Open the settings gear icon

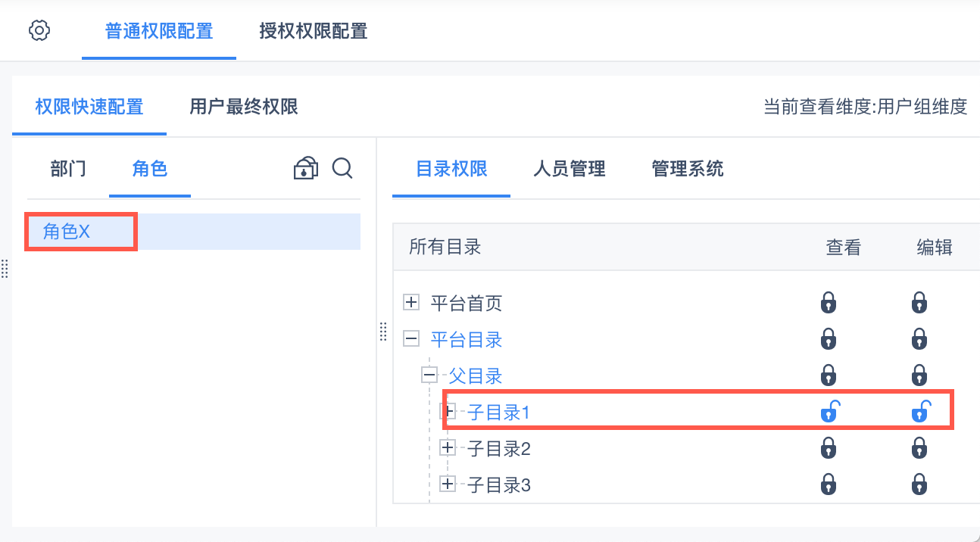(x=39, y=31)
